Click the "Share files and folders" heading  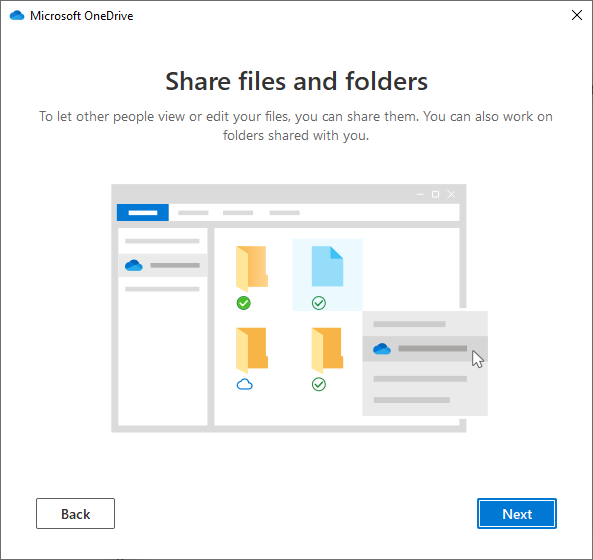(296, 81)
